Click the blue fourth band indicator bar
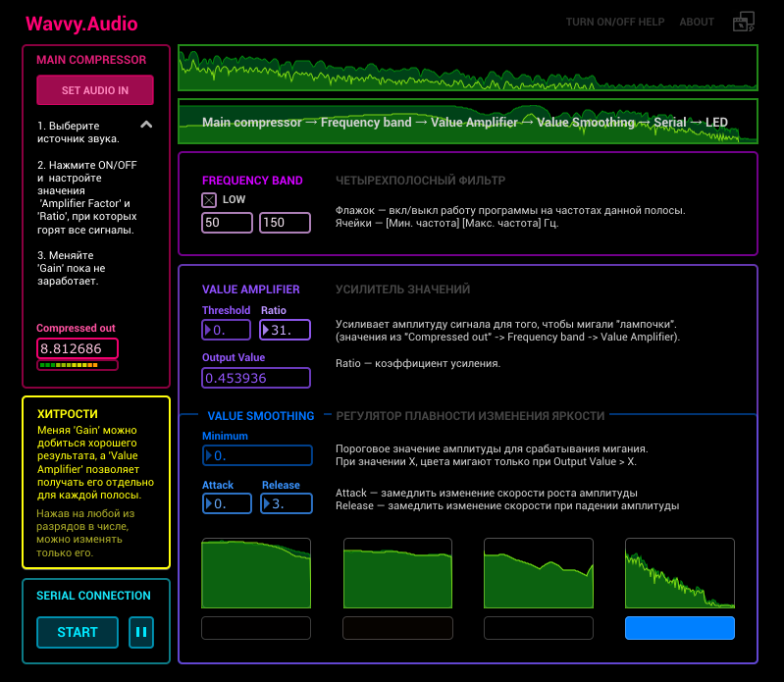The height and width of the screenshot is (682, 784). click(x=680, y=628)
